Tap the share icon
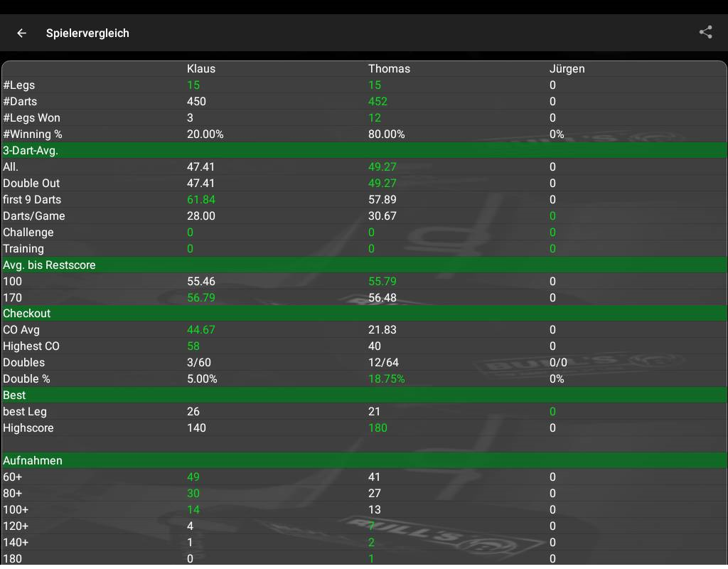This screenshot has width=728, height=569. click(705, 32)
